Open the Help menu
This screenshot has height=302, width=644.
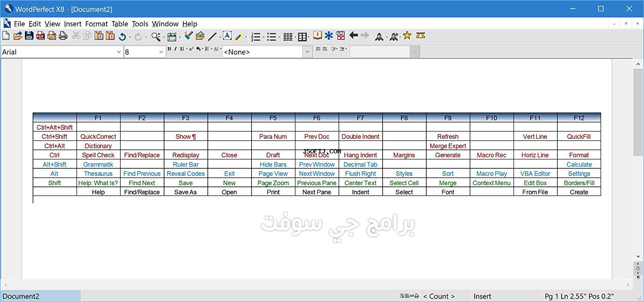tap(190, 24)
